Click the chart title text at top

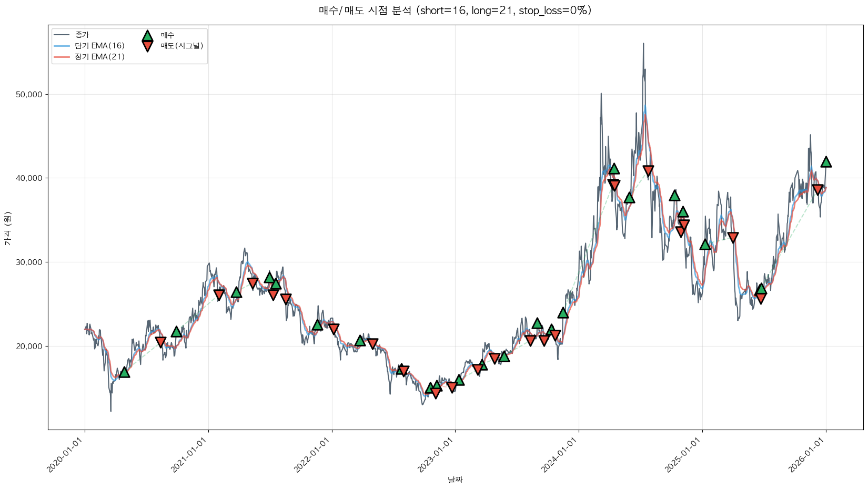(x=455, y=11)
